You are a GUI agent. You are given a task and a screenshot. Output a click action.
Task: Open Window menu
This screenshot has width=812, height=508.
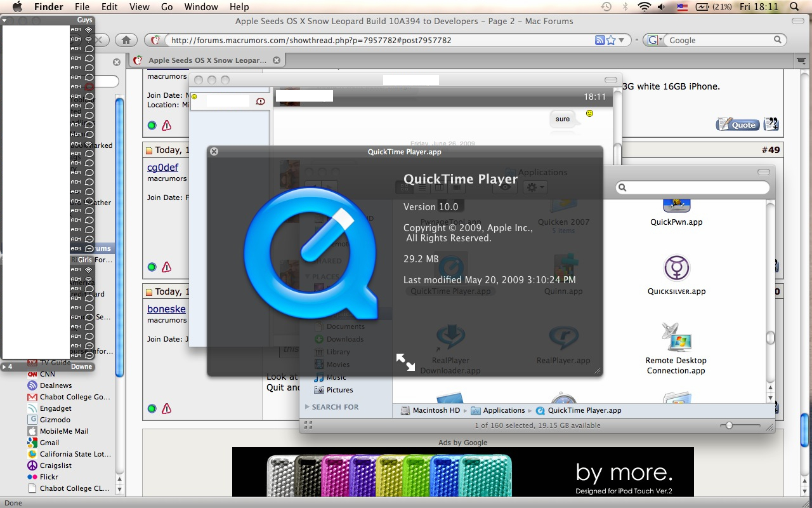click(x=201, y=7)
